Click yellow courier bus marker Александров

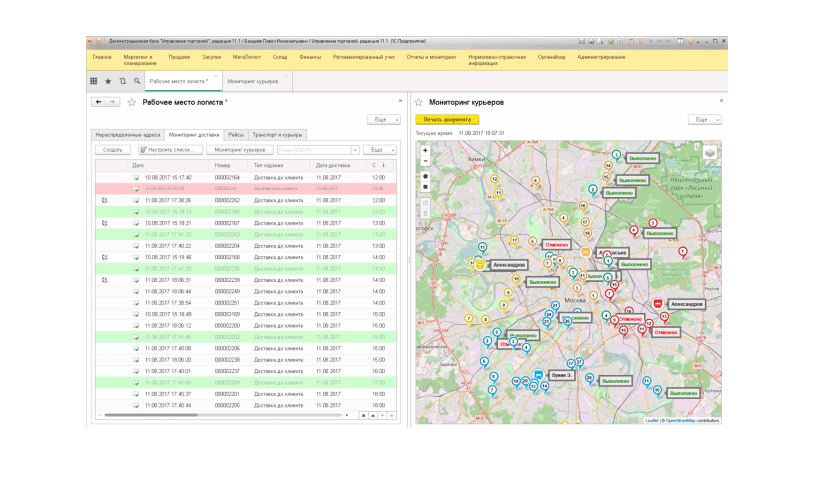coord(480,265)
